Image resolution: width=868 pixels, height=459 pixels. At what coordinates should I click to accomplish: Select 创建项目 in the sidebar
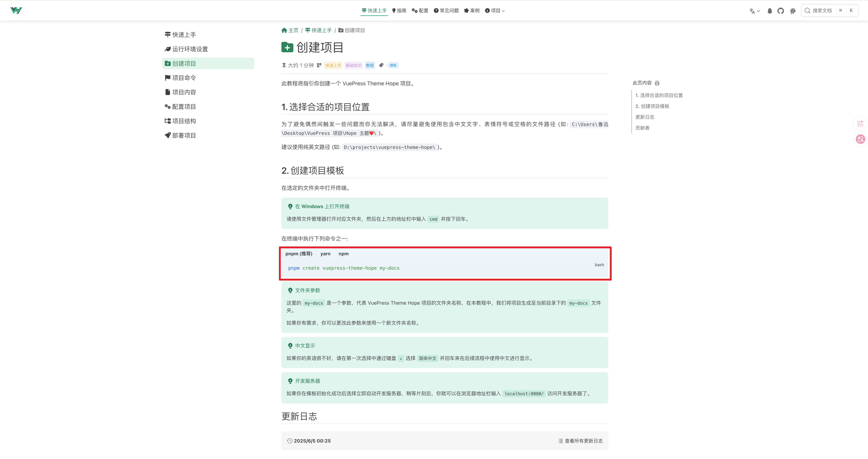[x=208, y=63]
